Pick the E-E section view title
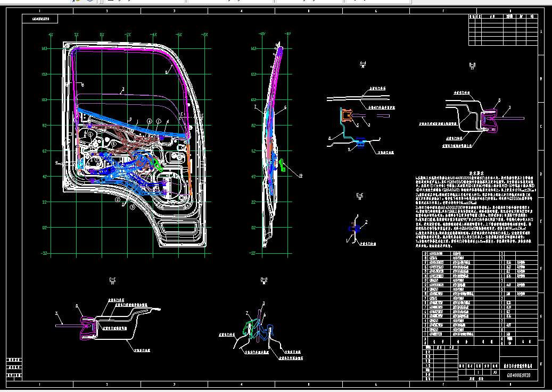 point(360,196)
